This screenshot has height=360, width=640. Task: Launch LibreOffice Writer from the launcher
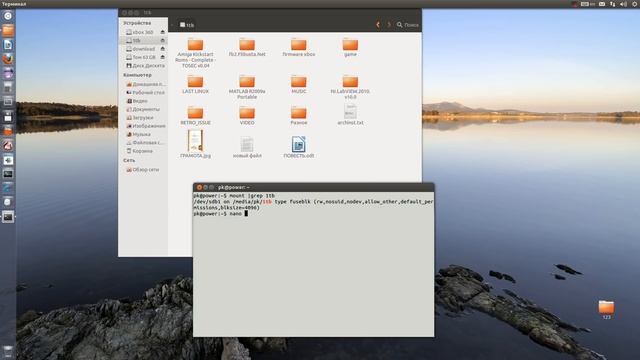(x=8, y=44)
